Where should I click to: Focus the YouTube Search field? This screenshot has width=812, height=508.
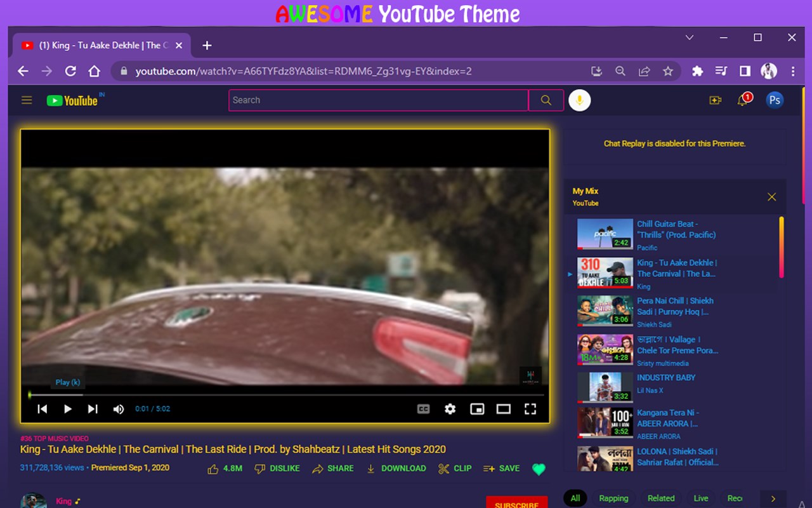click(x=379, y=100)
